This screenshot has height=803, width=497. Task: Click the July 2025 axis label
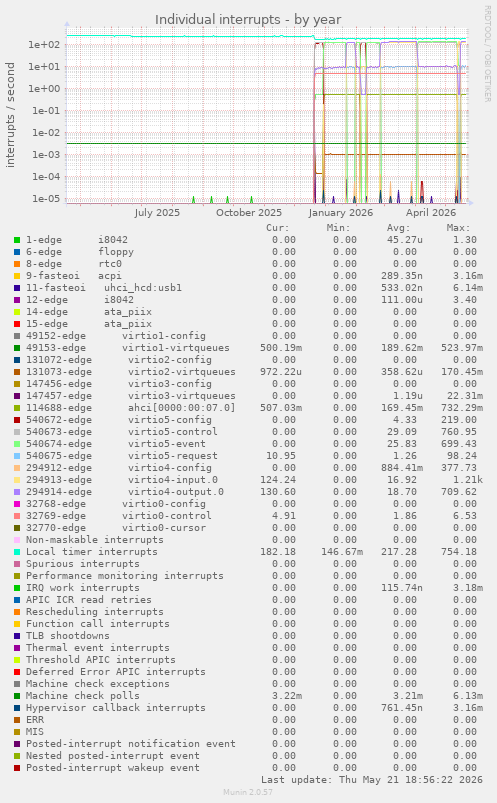(157, 213)
